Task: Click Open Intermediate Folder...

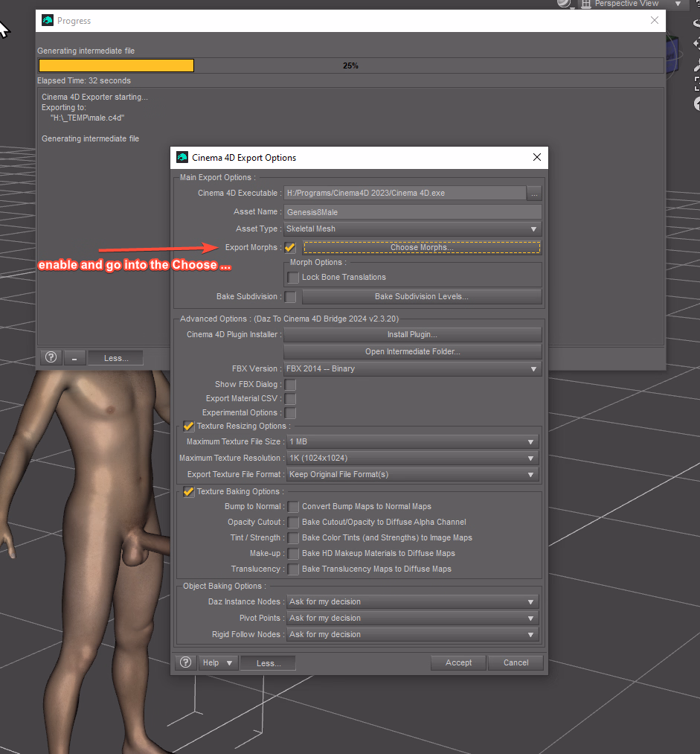Action: [413, 351]
